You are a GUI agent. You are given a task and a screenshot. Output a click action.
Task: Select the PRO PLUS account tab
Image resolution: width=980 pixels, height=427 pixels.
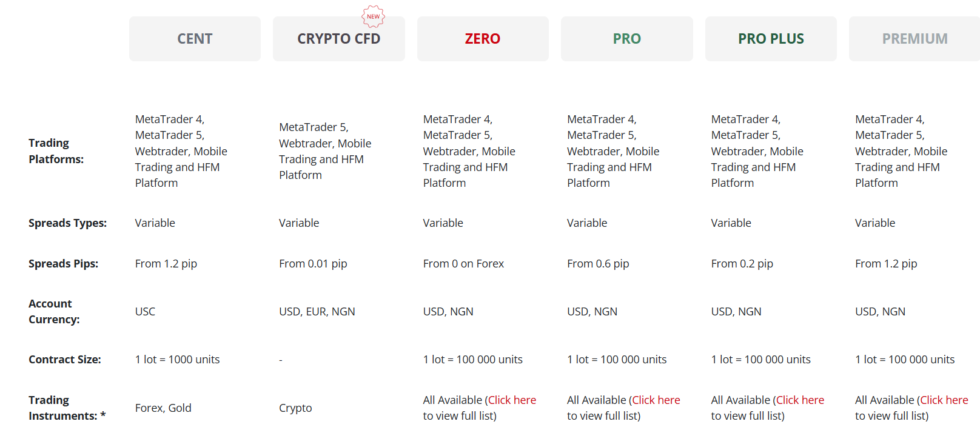[x=771, y=39]
